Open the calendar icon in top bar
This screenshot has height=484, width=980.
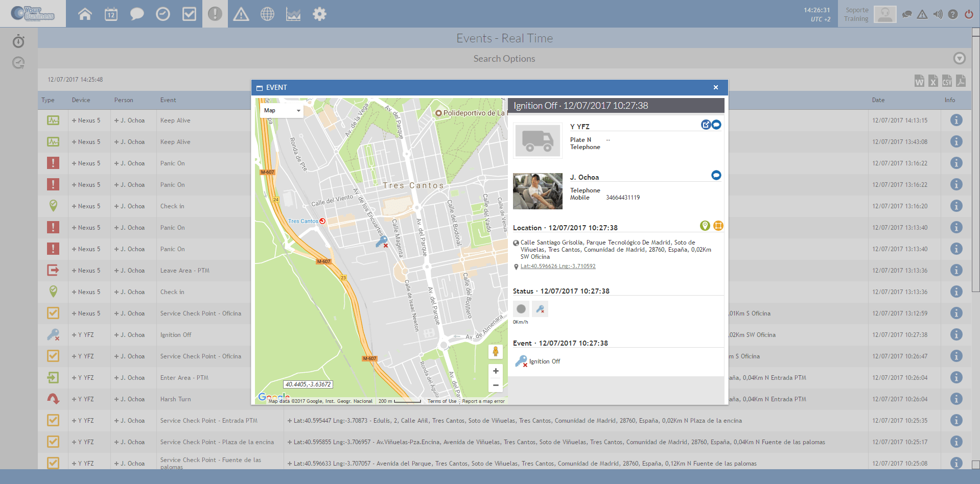pos(111,14)
